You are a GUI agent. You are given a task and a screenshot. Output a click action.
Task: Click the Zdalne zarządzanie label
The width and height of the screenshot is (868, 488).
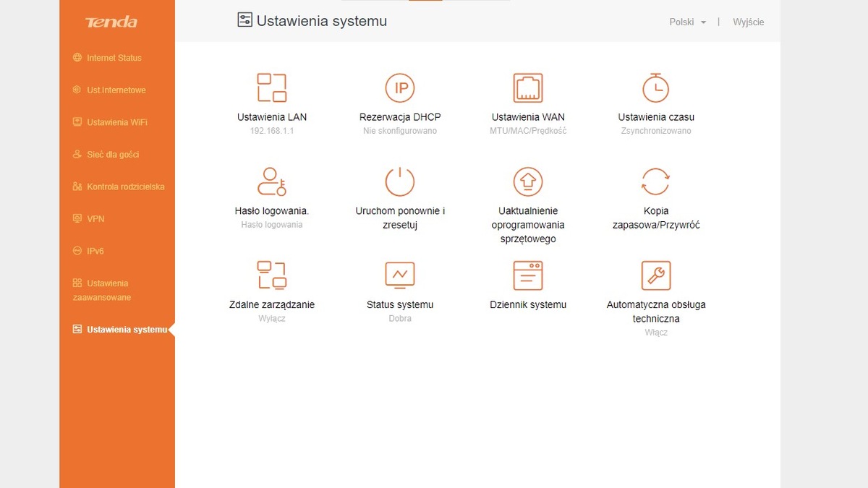click(272, 305)
